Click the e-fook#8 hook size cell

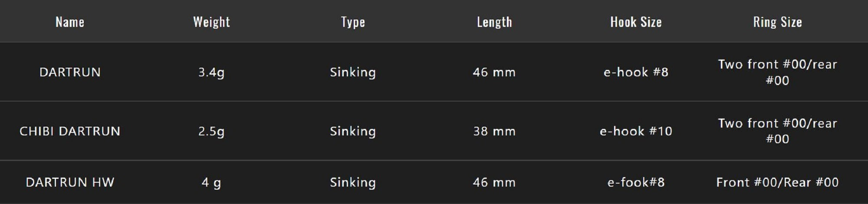tap(636, 182)
